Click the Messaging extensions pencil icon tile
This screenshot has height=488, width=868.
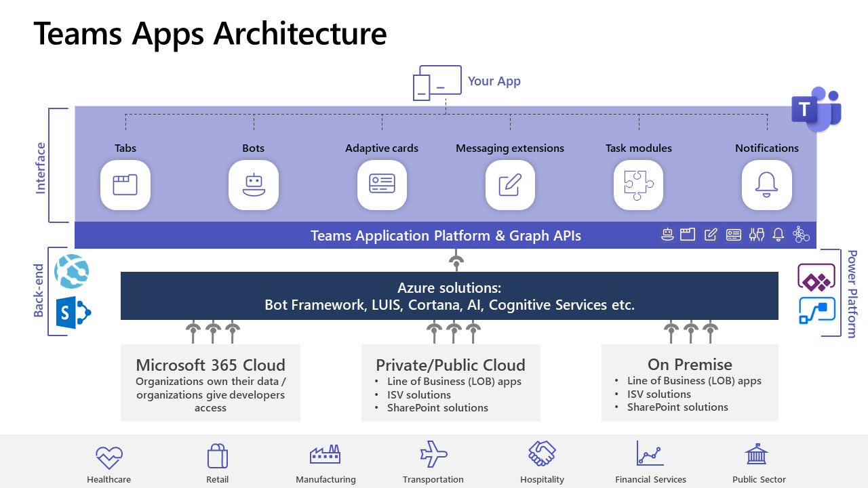click(510, 185)
